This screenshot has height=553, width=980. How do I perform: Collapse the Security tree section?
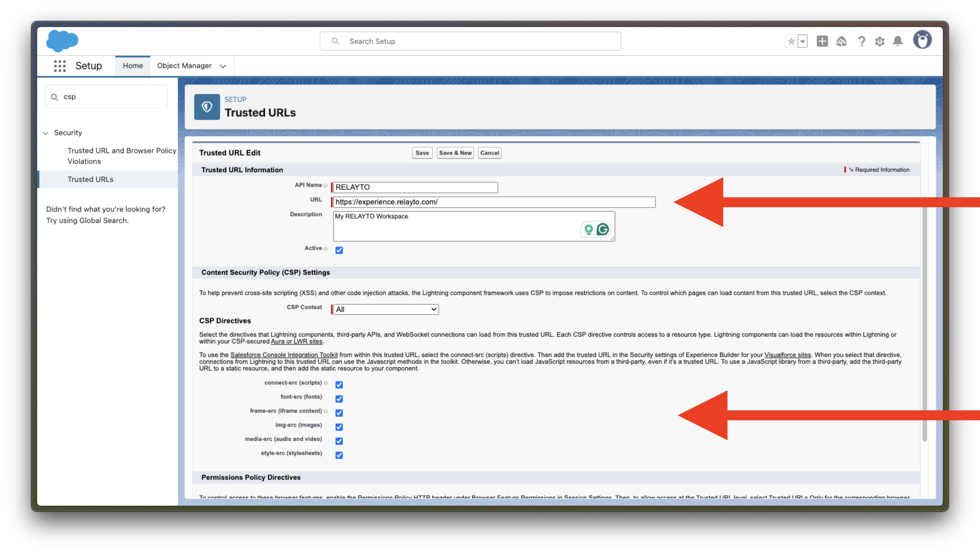coord(46,133)
